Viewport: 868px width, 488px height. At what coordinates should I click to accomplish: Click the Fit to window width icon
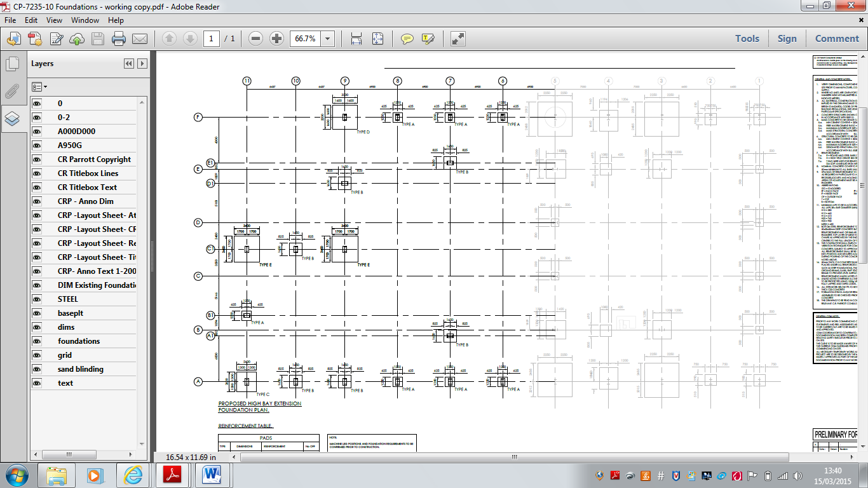[356, 39]
